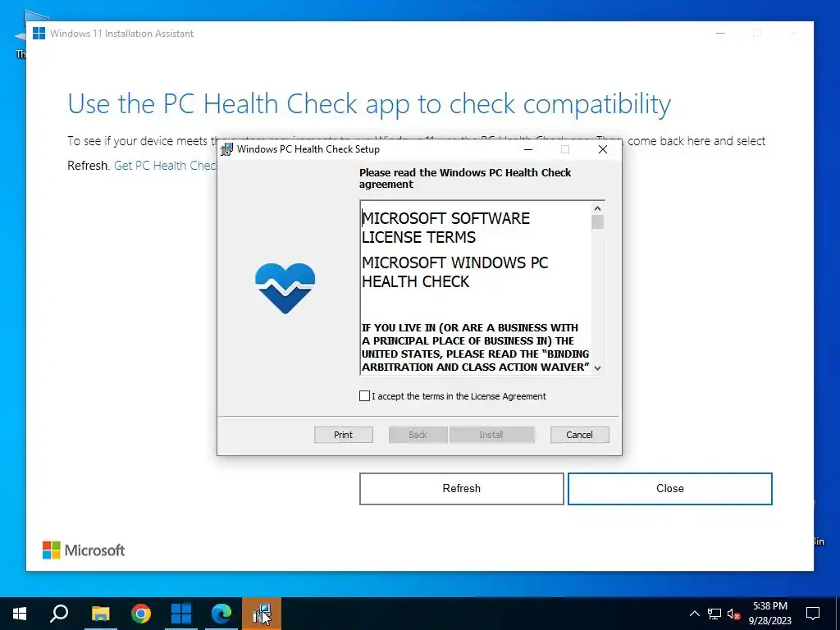Click the Health Check Setup installer taskbar icon
The width and height of the screenshot is (840, 630).
coord(262,614)
